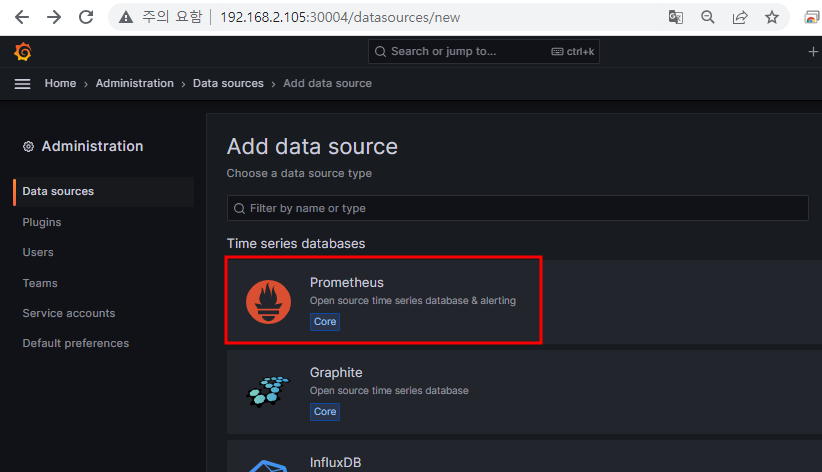Click the browser forward arrow
Image resolution: width=822 pixels, height=472 pixels.
point(53,17)
